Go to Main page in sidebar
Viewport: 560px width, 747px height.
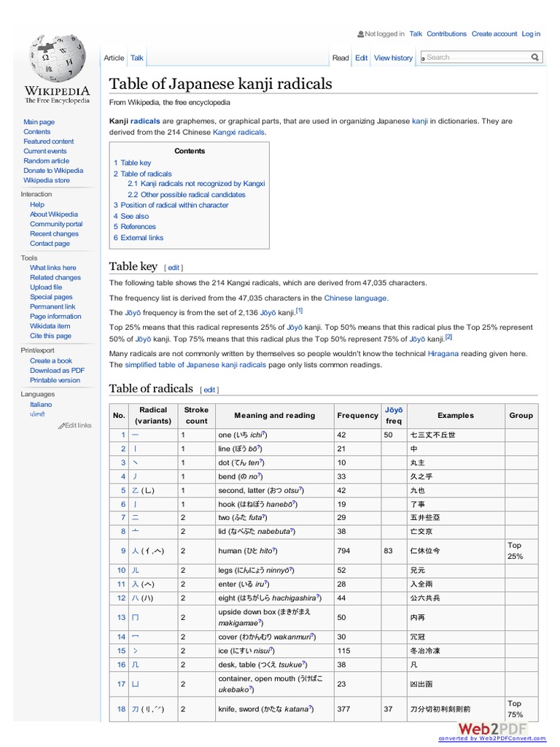[x=39, y=122]
